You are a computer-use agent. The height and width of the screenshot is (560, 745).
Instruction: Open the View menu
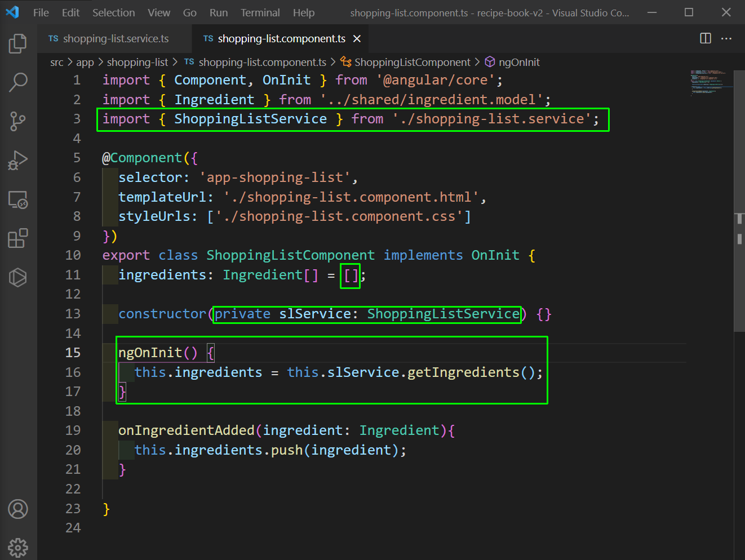coord(159,12)
